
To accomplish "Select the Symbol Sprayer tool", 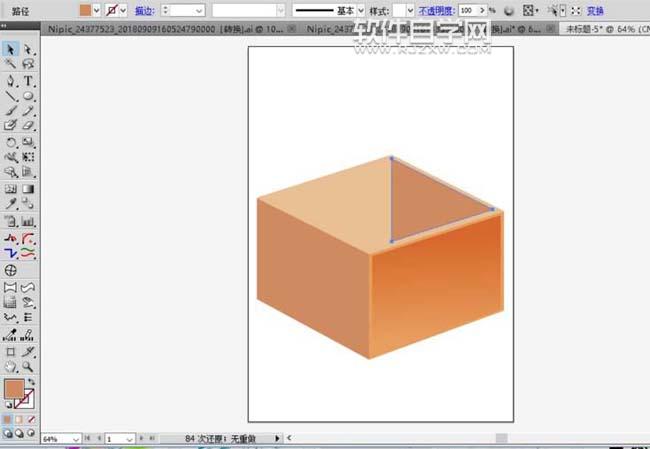I will [10, 221].
